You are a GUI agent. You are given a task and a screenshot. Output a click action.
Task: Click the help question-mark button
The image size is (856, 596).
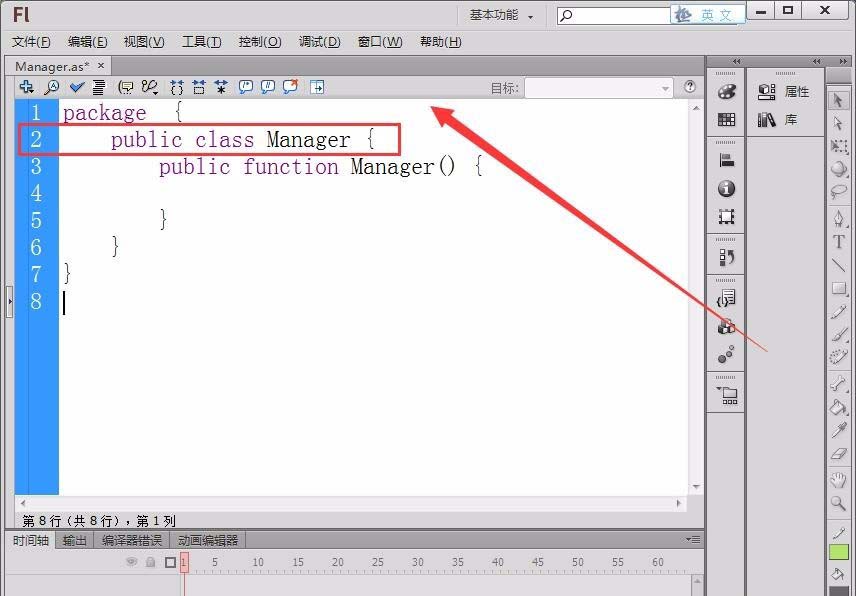[689, 87]
